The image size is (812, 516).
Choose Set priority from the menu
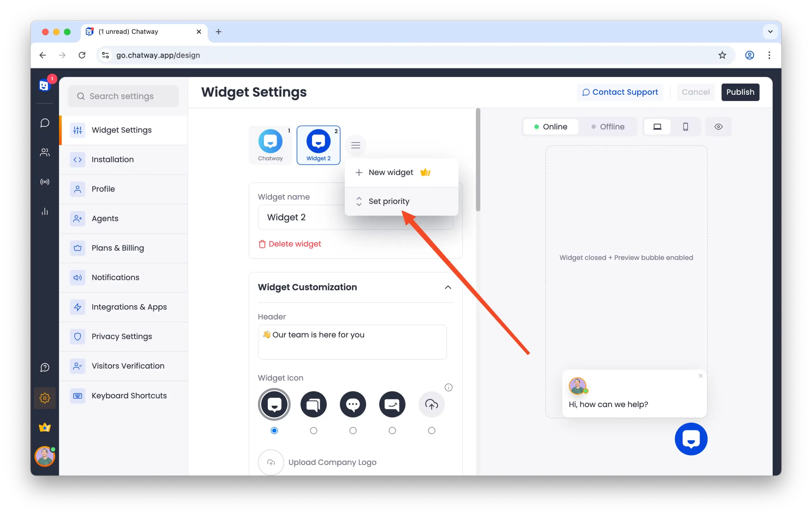tap(389, 201)
